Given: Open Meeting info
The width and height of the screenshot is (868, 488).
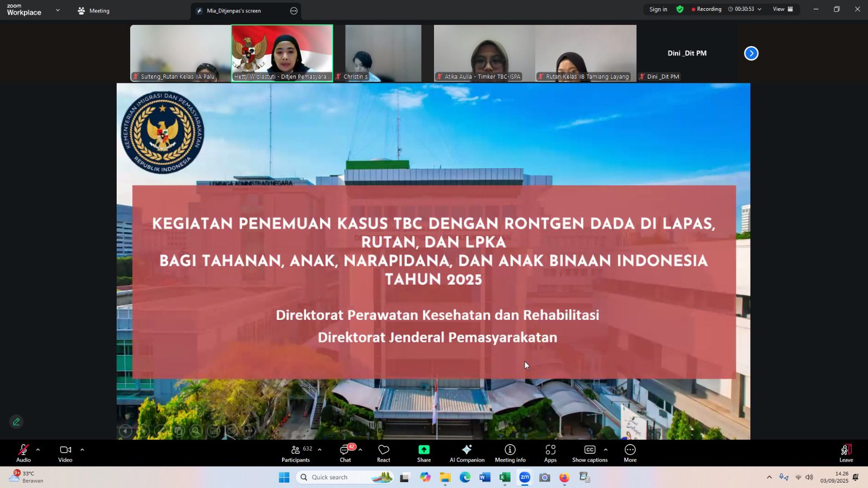Looking at the screenshot, I should click(x=510, y=453).
